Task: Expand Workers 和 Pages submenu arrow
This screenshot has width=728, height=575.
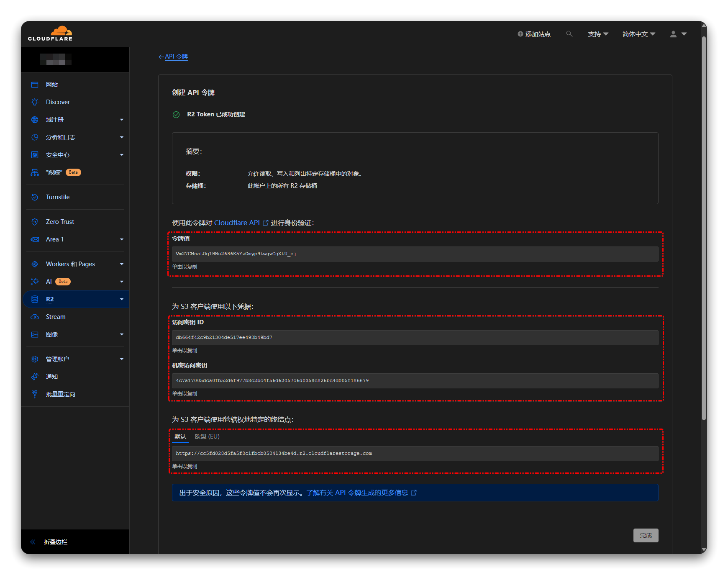Action: pyautogui.click(x=122, y=264)
